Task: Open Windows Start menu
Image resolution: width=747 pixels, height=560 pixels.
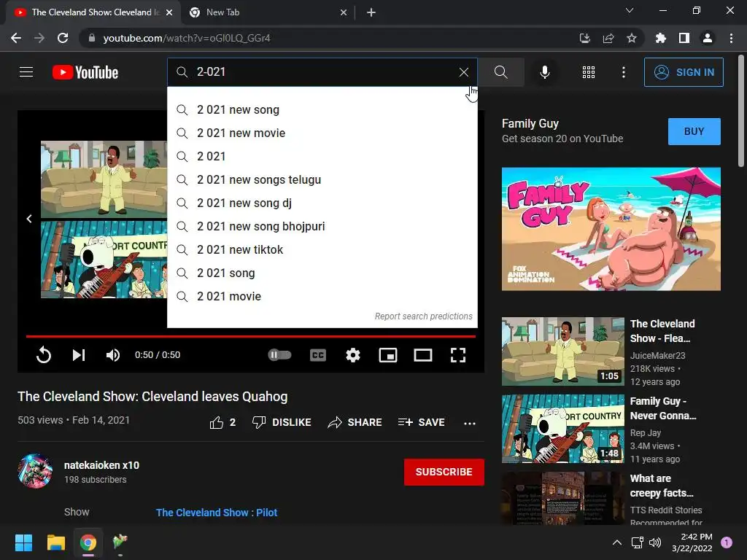Action: coord(23,542)
